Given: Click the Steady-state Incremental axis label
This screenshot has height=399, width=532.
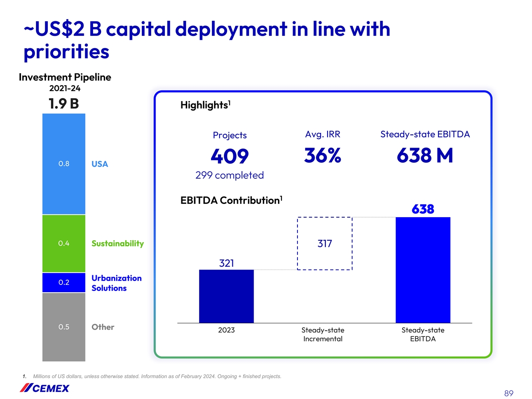Looking at the screenshot, I should 323,335.
